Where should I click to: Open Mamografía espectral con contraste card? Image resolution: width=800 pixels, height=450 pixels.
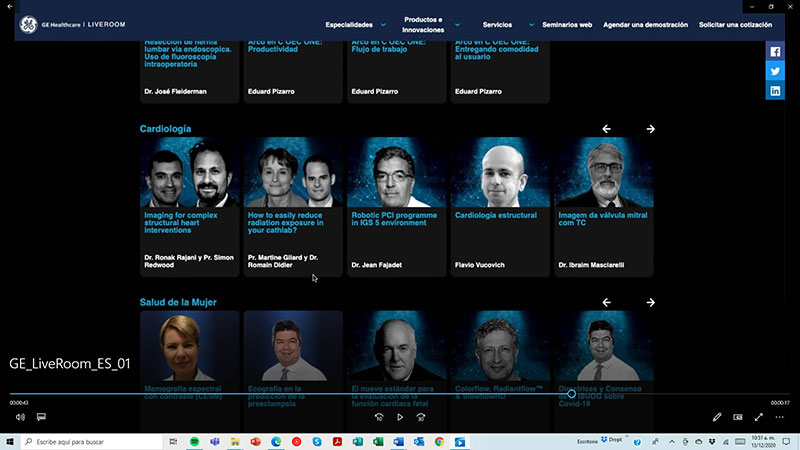click(189, 371)
